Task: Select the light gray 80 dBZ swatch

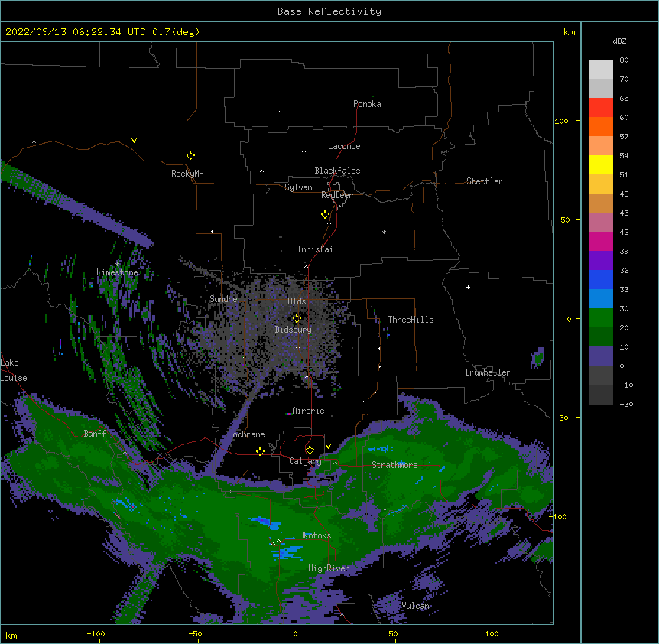Action: (x=601, y=69)
